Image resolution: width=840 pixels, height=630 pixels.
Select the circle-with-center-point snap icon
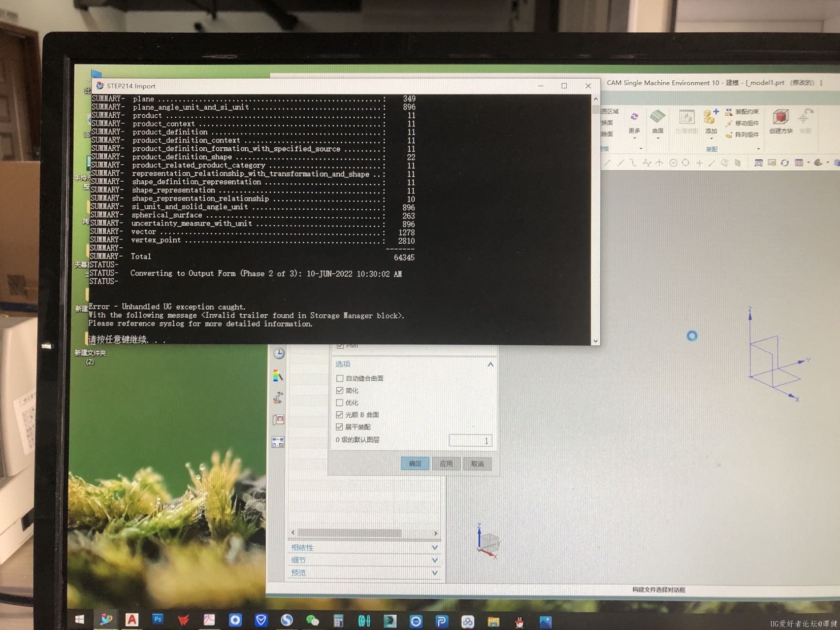pyautogui.click(x=673, y=163)
